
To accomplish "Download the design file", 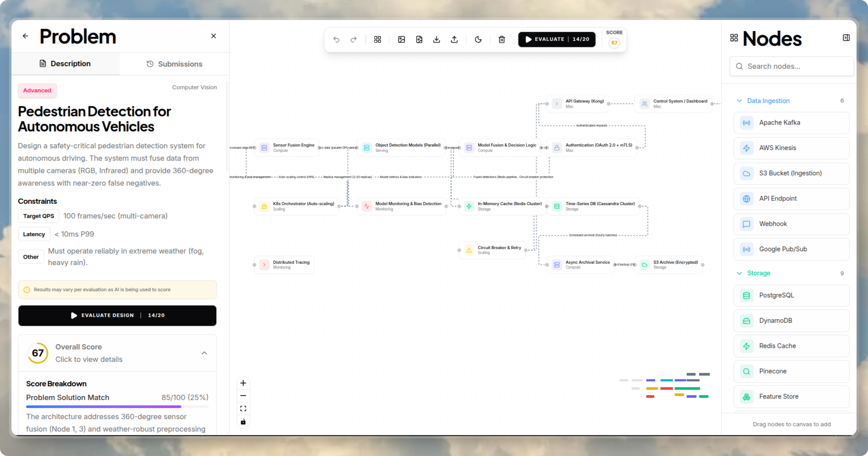I will tap(436, 40).
